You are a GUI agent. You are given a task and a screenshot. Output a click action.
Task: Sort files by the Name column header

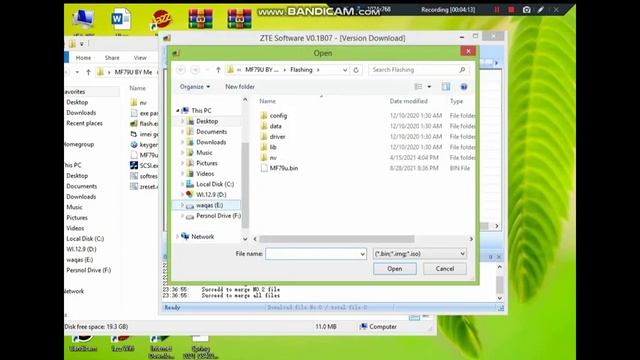click(x=268, y=101)
